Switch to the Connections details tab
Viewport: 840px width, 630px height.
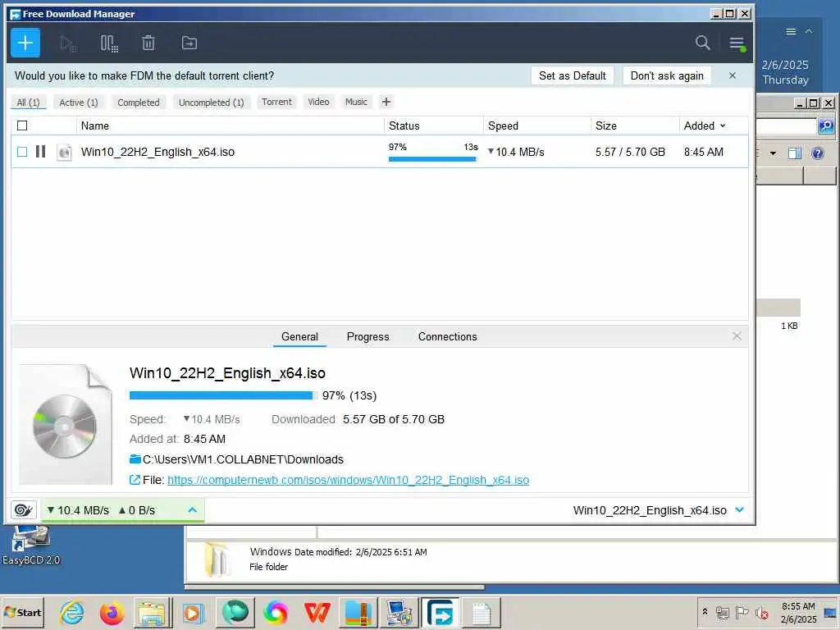[x=448, y=337]
